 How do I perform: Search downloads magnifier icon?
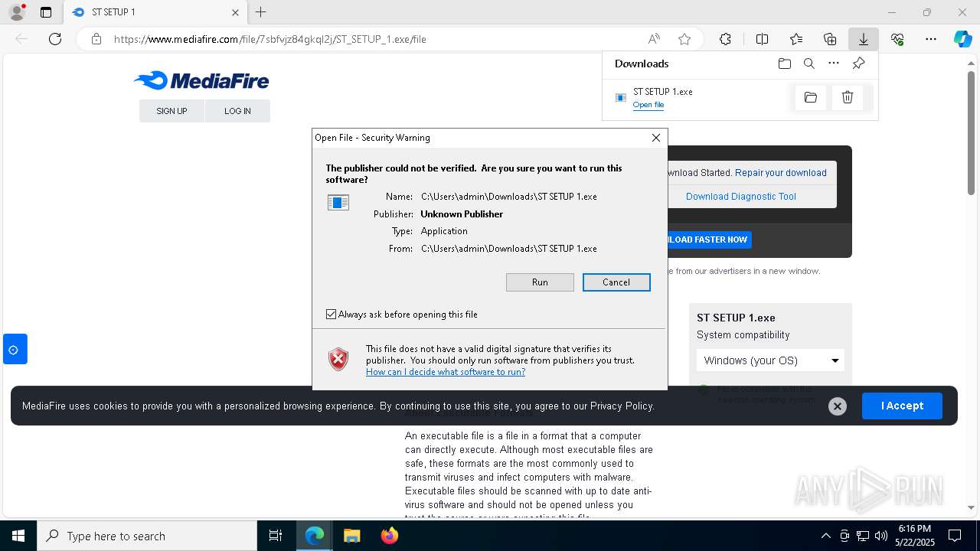(809, 64)
